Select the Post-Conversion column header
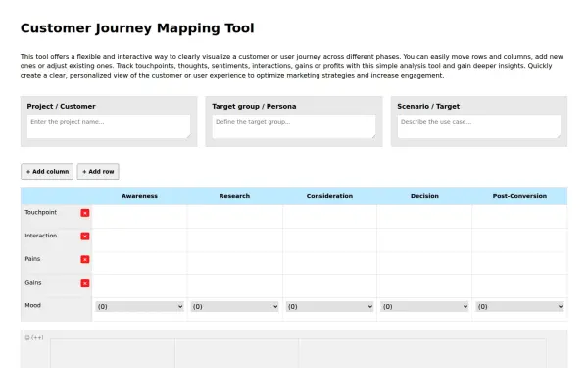 (519, 196)
